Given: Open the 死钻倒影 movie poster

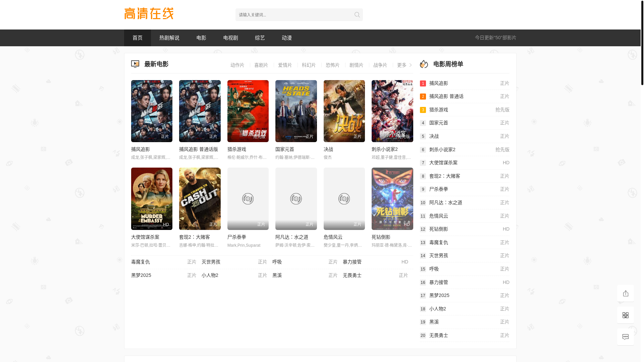Looking at the screenshot, I should pos(392,199).
